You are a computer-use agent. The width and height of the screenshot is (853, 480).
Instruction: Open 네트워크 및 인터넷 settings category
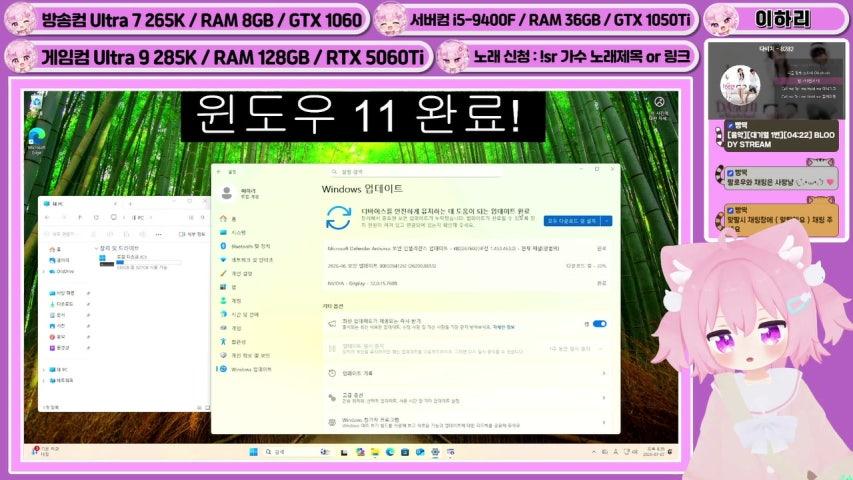(x=246, y=260)
